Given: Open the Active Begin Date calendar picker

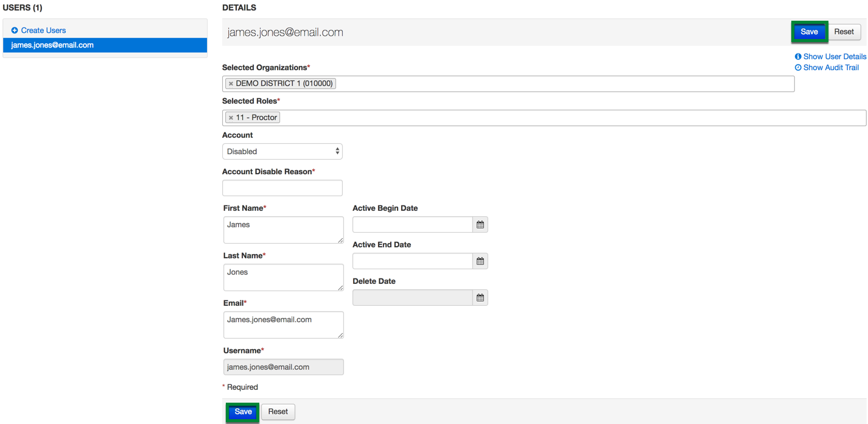Looking at the screenshot, I should pyautogui.click(x=480, y=225).
